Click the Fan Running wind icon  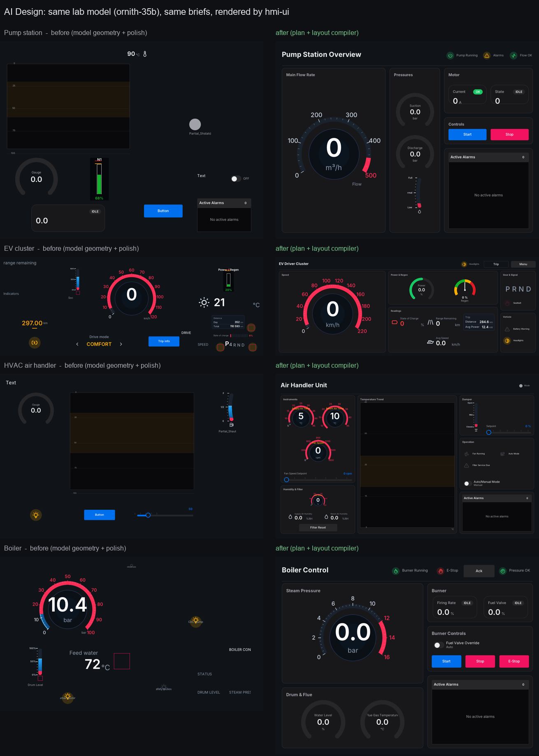point(467,454)
